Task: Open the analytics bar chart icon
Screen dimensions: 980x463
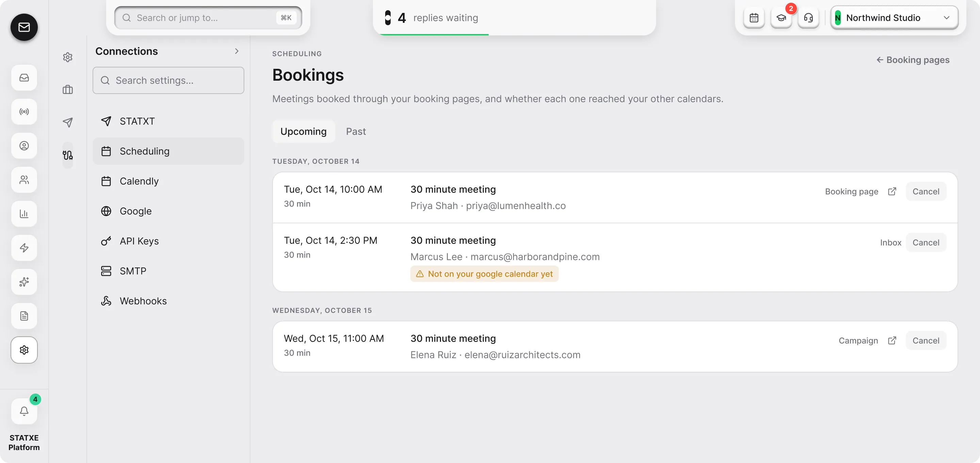Action: (24, 213)
